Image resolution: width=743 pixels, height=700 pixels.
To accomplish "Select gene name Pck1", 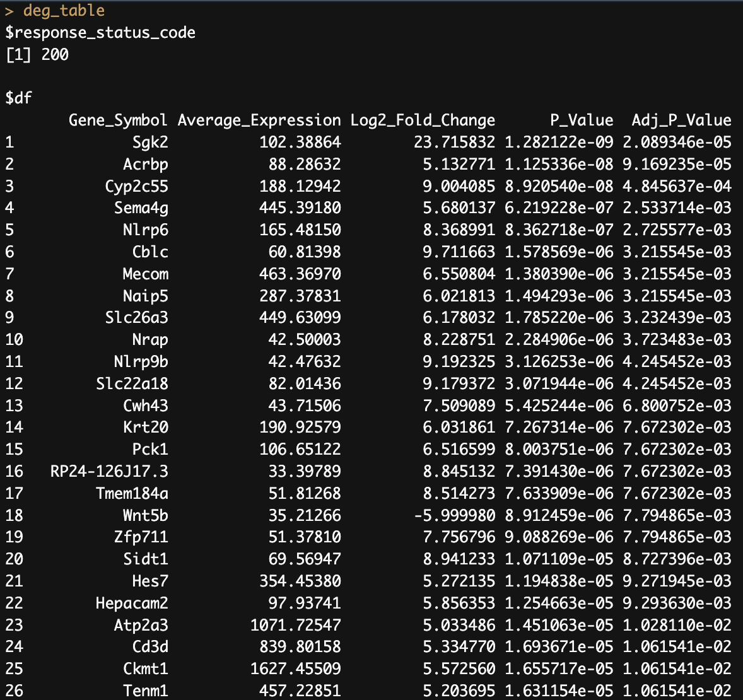I will pos(150,449).
